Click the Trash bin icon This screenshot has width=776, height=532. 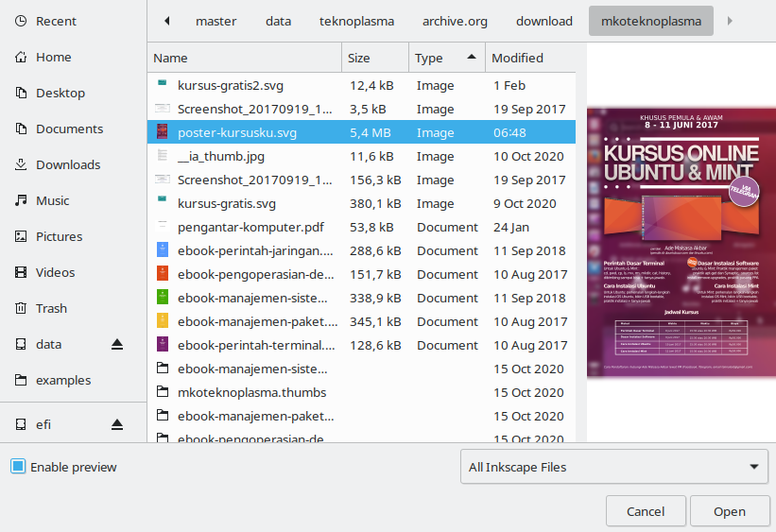tap(21, 308)
